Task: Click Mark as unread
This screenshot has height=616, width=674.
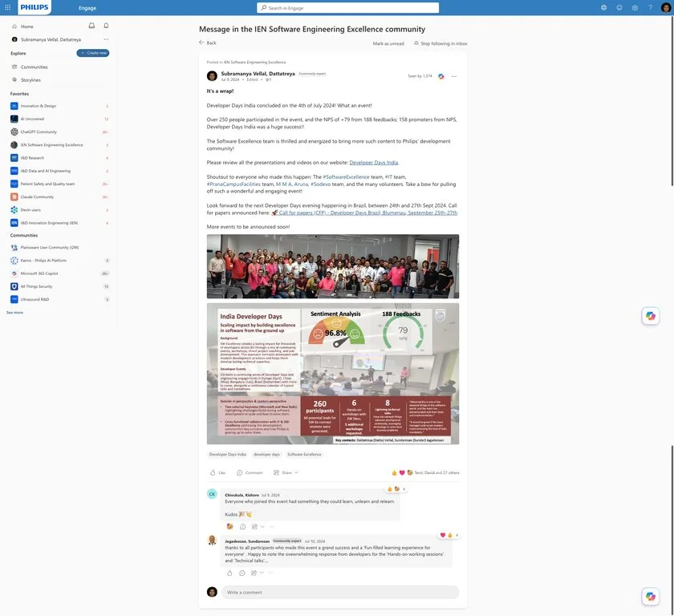Action: click(x=388, y=43)
